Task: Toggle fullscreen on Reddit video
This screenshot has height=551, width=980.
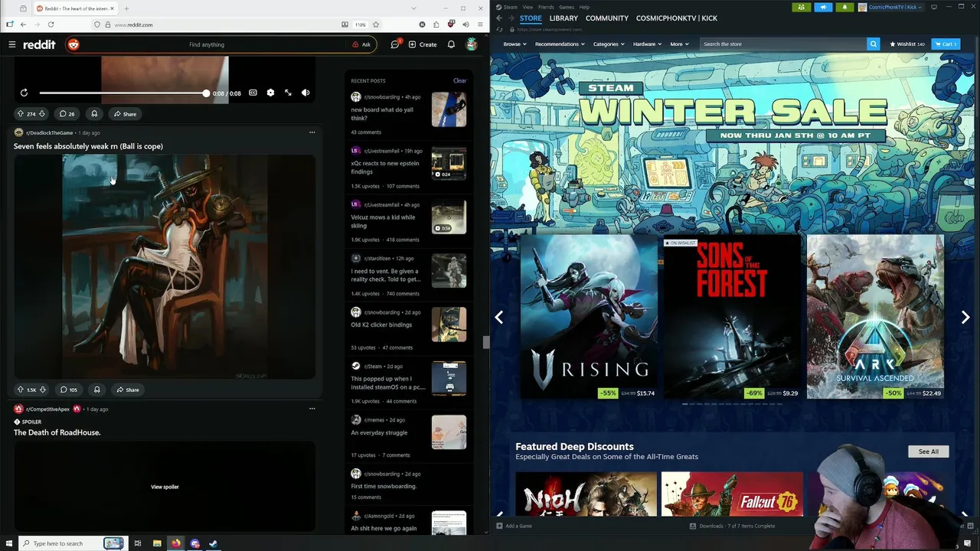Action: [x=288, y=93]
